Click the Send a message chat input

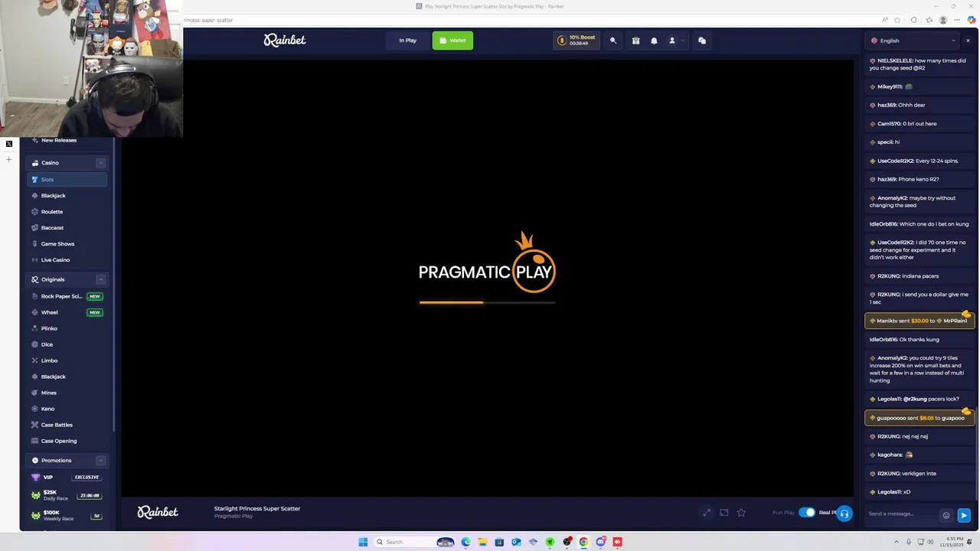tap(902, 514)
